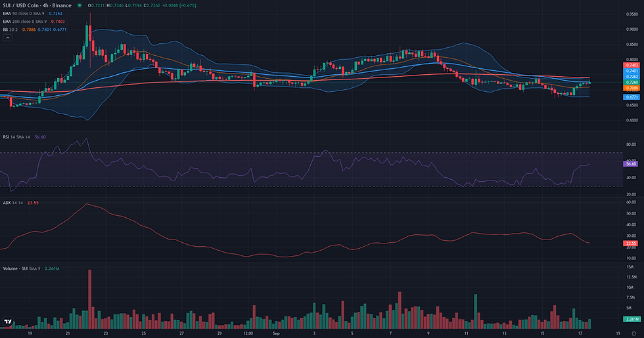Click the BB lower value 0.6771 in legend

60,30
